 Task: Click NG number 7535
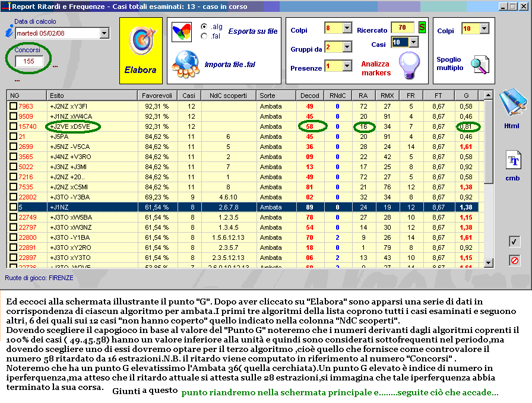[x=26, y=187]
